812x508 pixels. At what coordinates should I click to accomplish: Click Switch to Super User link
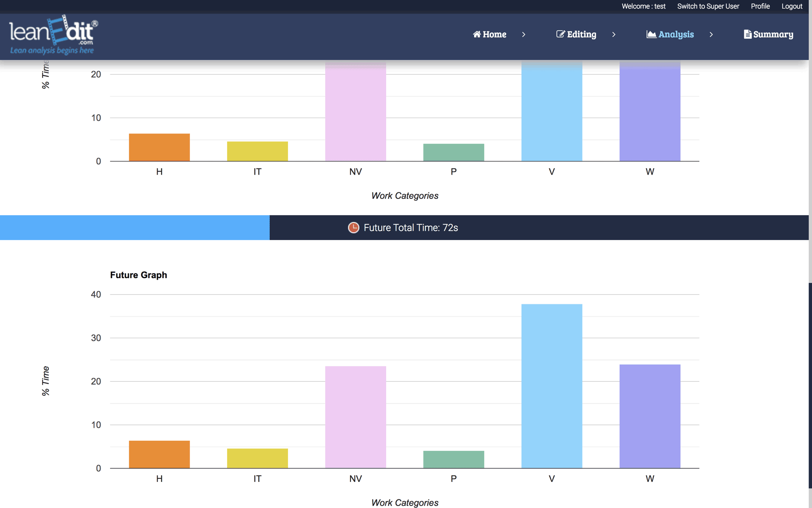(708, 6)
